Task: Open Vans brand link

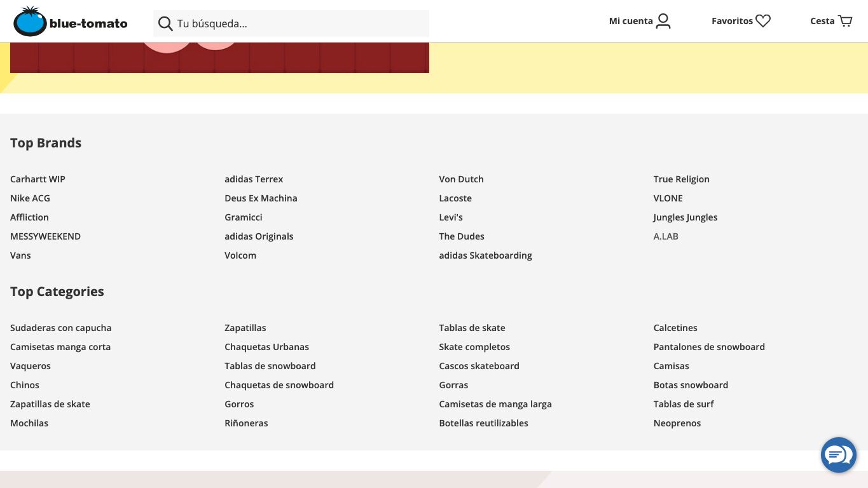Action: 20,255
